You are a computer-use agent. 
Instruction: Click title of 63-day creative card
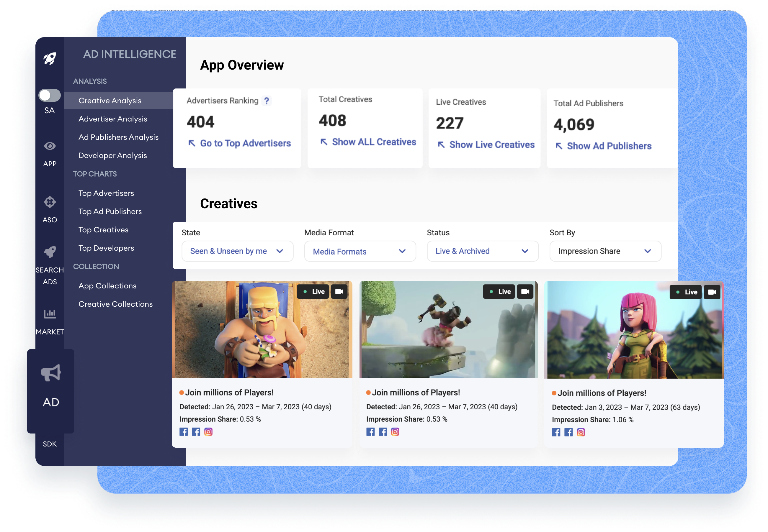[x=602, y=394]
